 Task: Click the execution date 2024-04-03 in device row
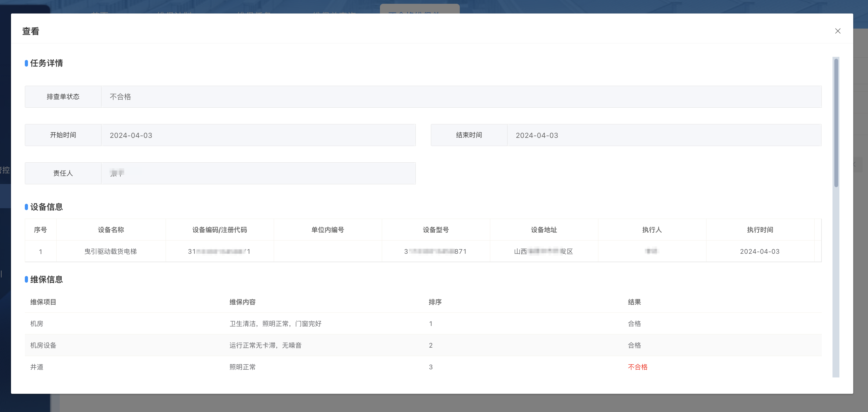tap(760, 252)
